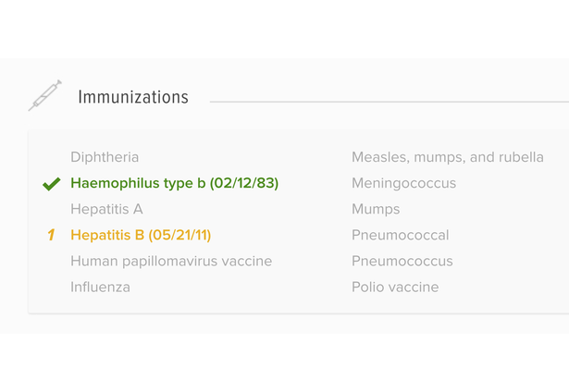Select Measles, mumps, and rubella
Image resolution: width=569 pixels, height=392 pixels.
[447, 157]
